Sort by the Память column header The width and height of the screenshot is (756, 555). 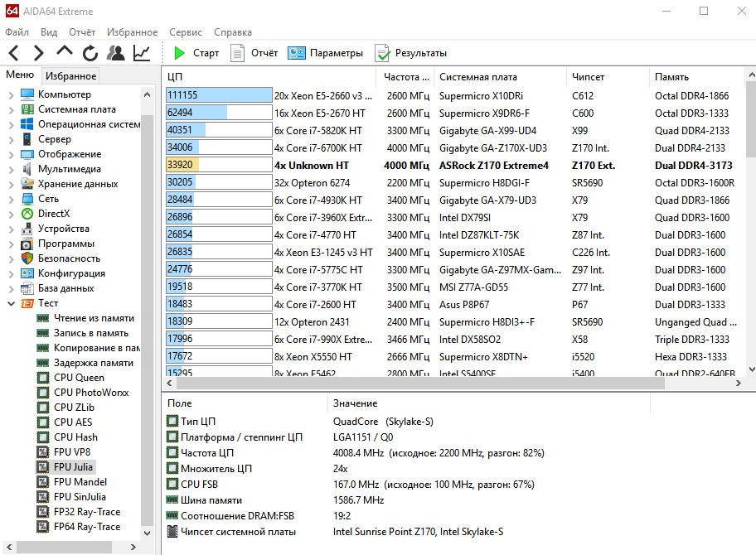coord(696,76)
